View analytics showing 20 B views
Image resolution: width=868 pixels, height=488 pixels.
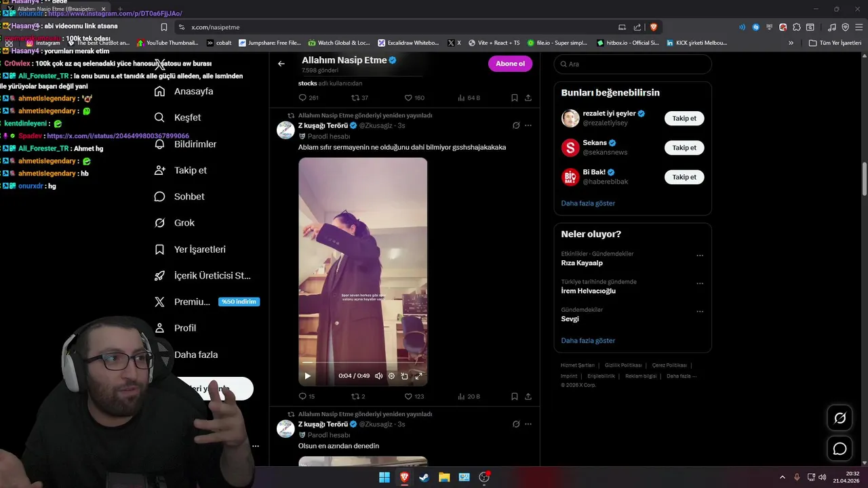[469, 396]
